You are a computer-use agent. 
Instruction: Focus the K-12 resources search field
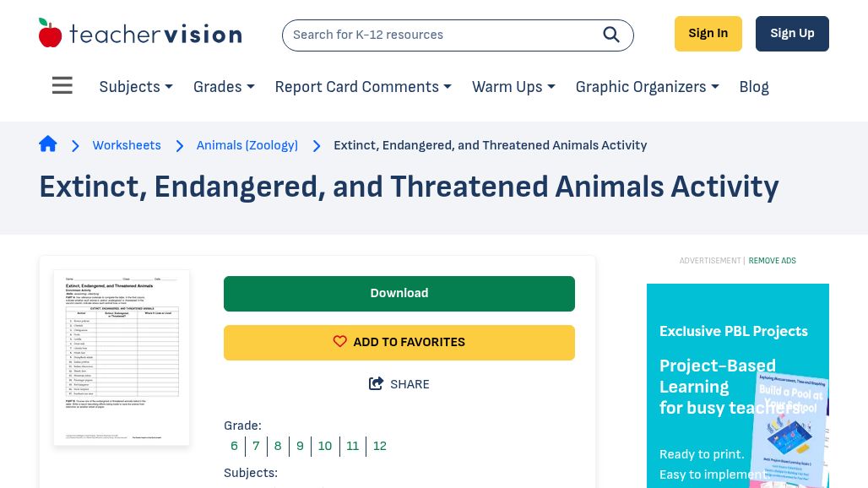(439, 35)
